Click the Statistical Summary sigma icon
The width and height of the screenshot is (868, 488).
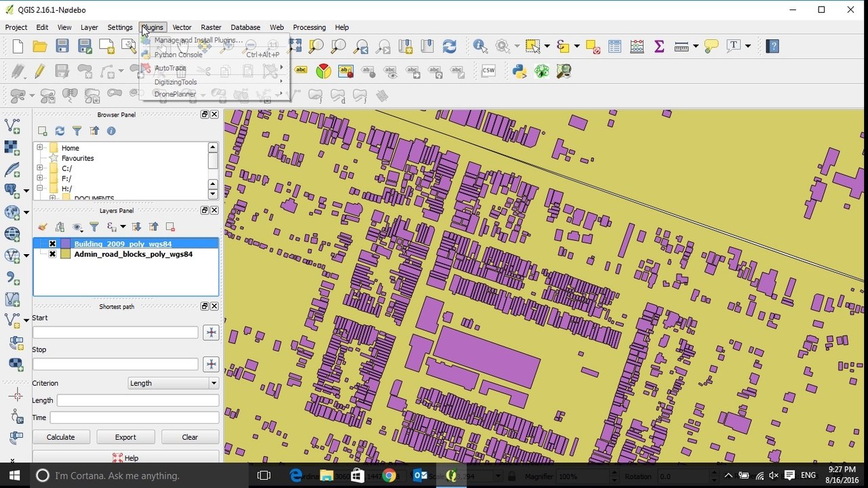(x=658, y=46)
